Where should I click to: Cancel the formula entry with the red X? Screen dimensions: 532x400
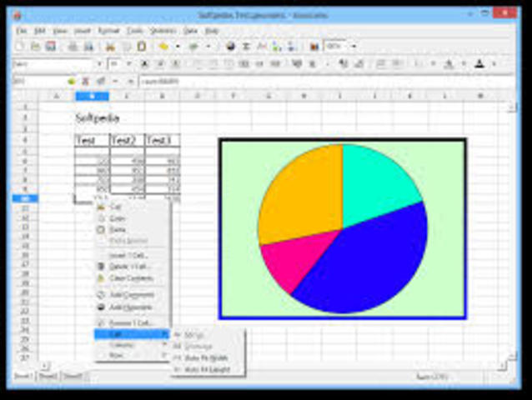coord(86,82)
